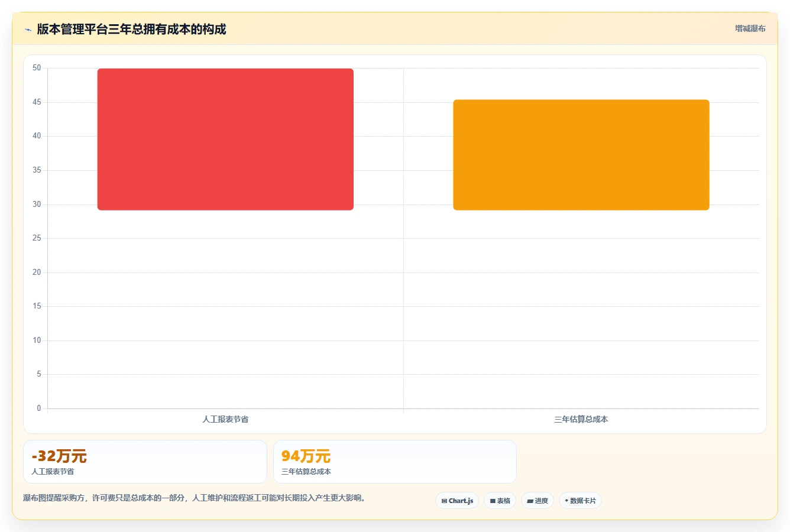Select the -32万元 stat card
790x532 pixels.
click(145, 462)
